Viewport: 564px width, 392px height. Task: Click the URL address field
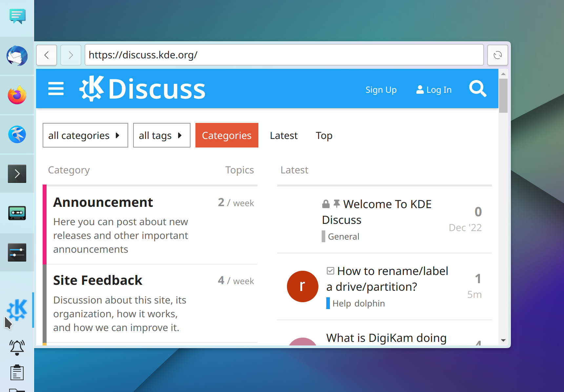click(284, 55)
